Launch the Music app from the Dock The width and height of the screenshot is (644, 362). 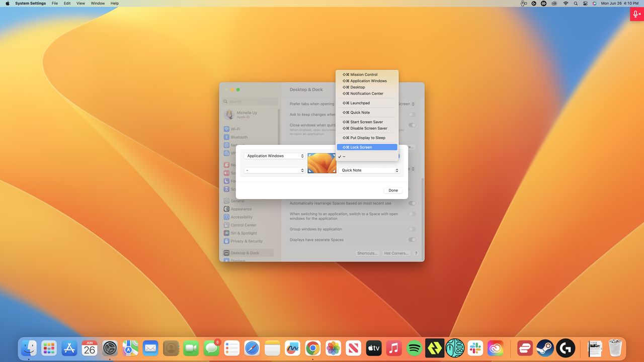[394, 348]
